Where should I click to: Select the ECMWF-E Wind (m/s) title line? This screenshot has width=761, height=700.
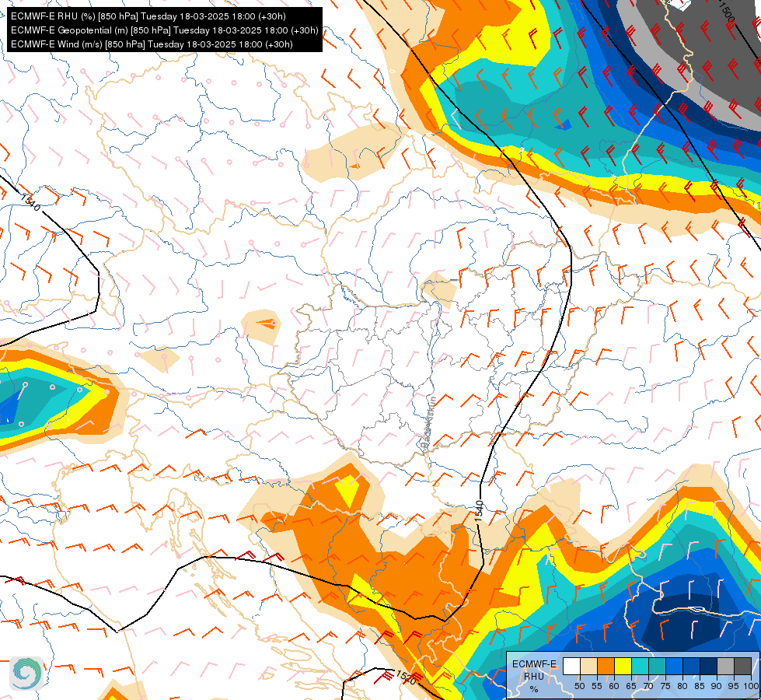(152, 44)
